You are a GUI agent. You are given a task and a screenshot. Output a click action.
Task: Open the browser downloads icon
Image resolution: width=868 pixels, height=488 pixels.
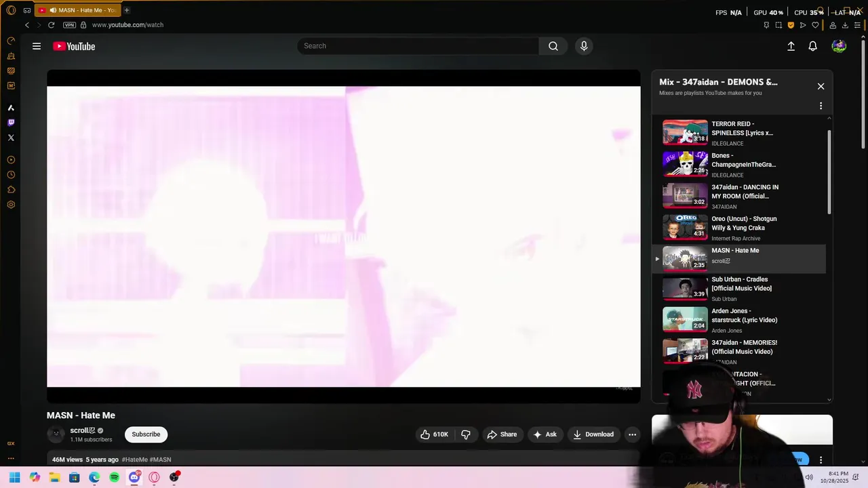(x=845, y=25)
